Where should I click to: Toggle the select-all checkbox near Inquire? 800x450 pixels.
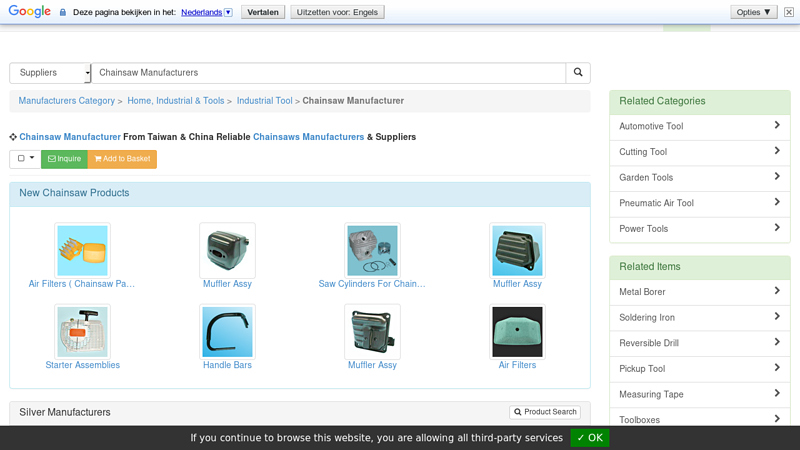pos(21,158)
